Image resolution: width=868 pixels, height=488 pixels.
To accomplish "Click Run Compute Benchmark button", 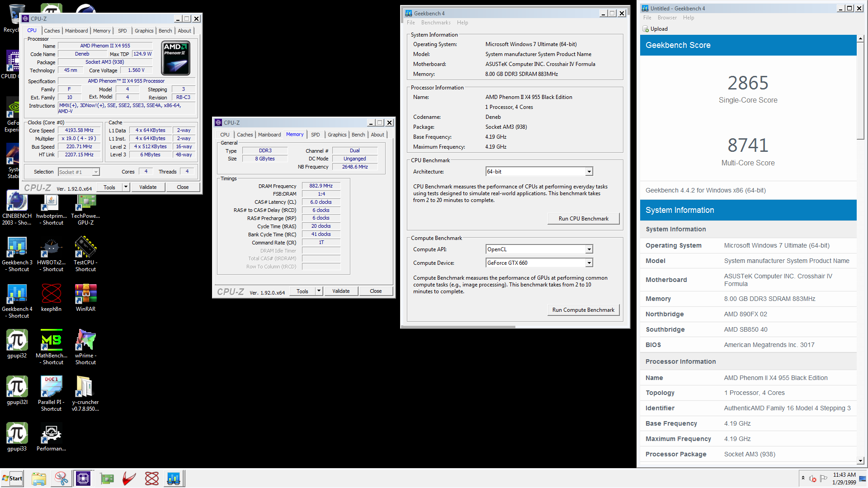I will 583,310.
